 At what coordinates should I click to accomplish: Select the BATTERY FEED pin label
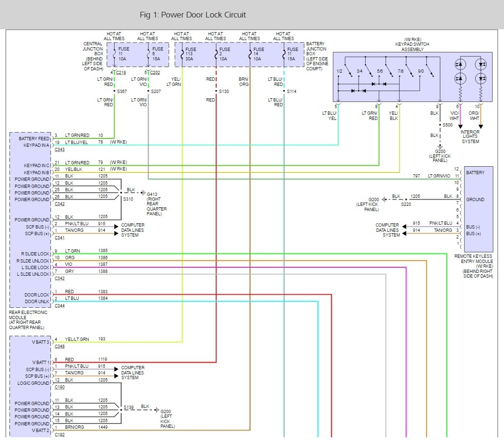(34, 139)
